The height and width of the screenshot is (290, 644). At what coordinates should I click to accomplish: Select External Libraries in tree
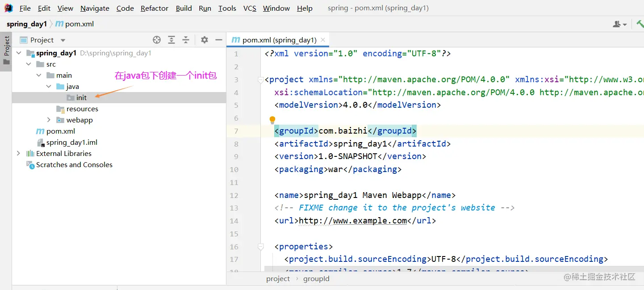tap(64, 153)
